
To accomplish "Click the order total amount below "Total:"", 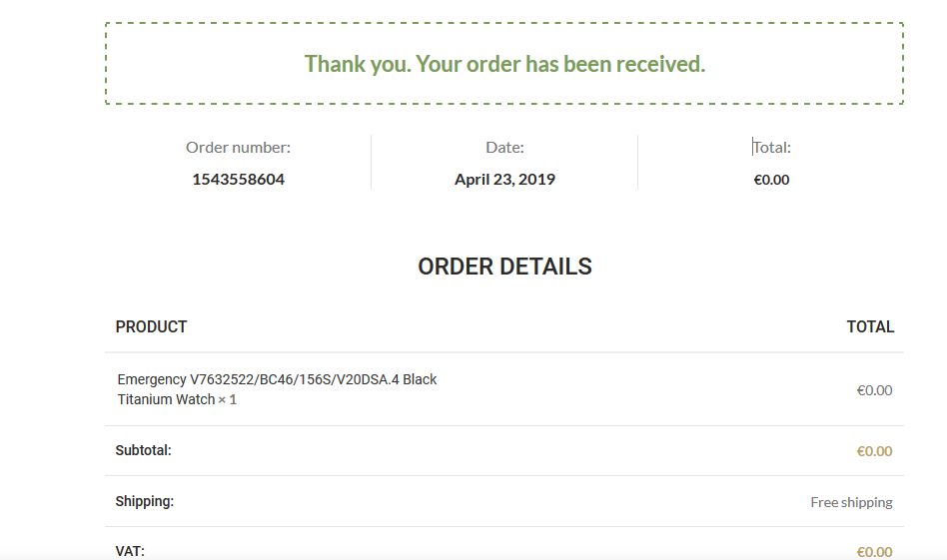I will (771, 180).
